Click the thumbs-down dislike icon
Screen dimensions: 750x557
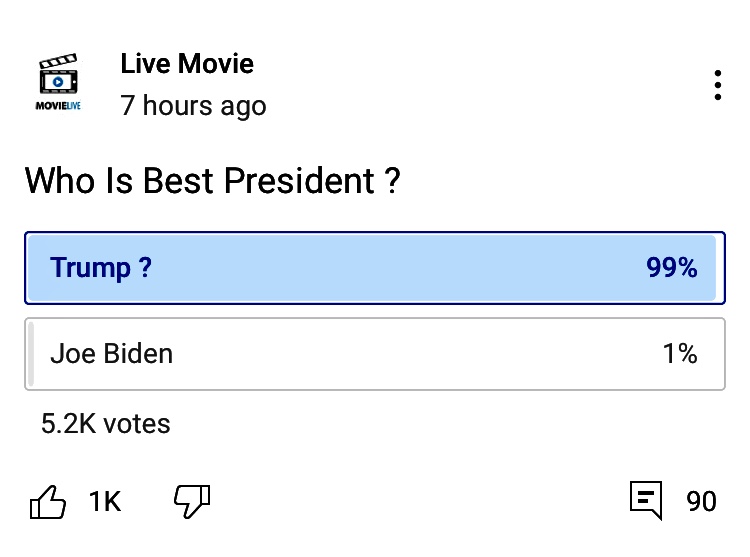click(x=192, y=500)
